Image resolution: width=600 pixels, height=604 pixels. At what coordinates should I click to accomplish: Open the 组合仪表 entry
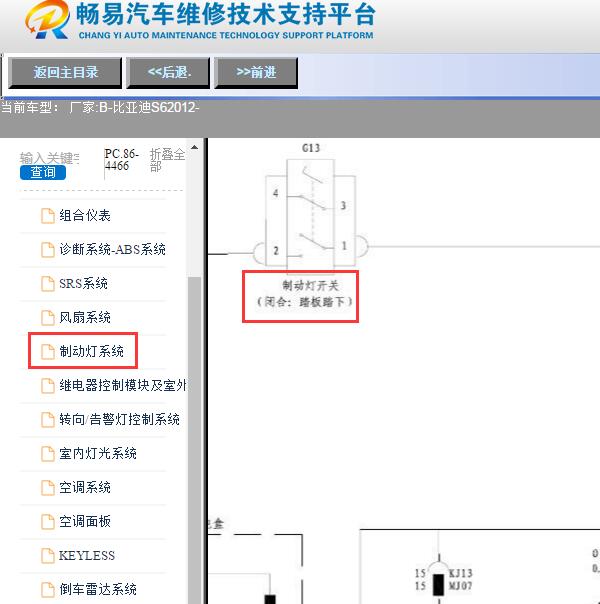coord(85,216)
